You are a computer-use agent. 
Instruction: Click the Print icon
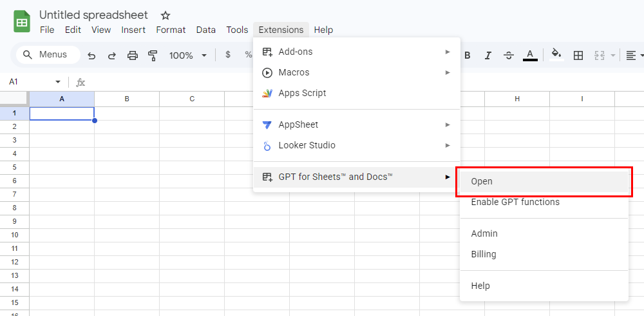(x=132, y=55)
